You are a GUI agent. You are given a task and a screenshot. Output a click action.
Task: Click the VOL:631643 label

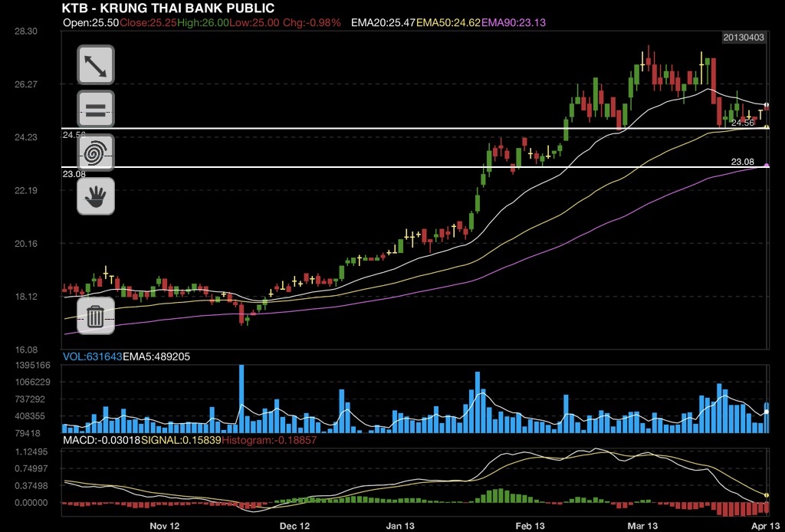93,356
